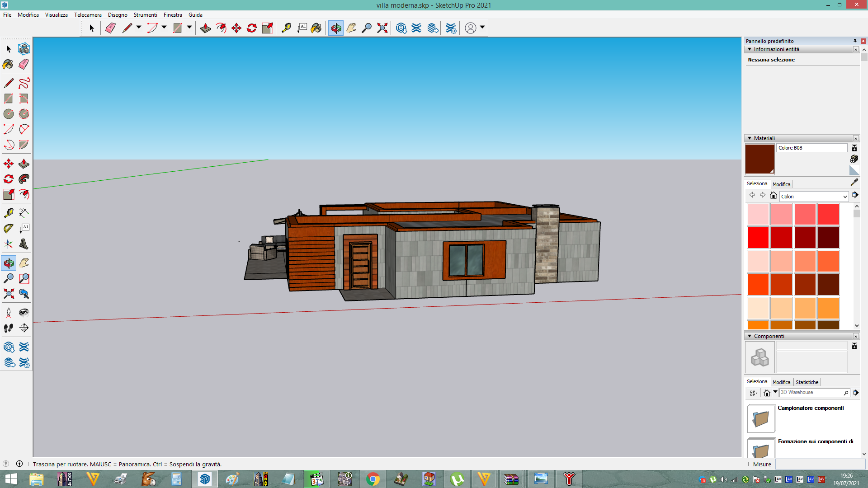This screenshot has width=868, height=488.
Task: Open the Pencil tool dropdown arrow
Action: point(139,28)
